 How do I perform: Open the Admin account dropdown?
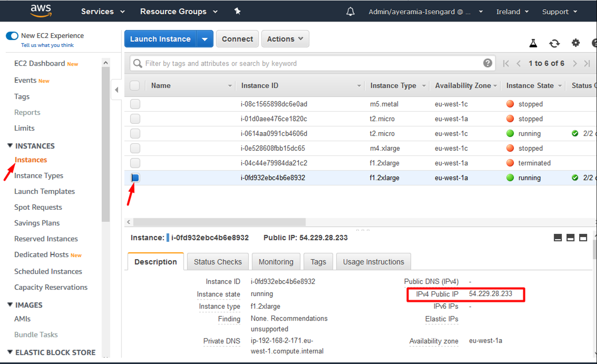[426, 12]
